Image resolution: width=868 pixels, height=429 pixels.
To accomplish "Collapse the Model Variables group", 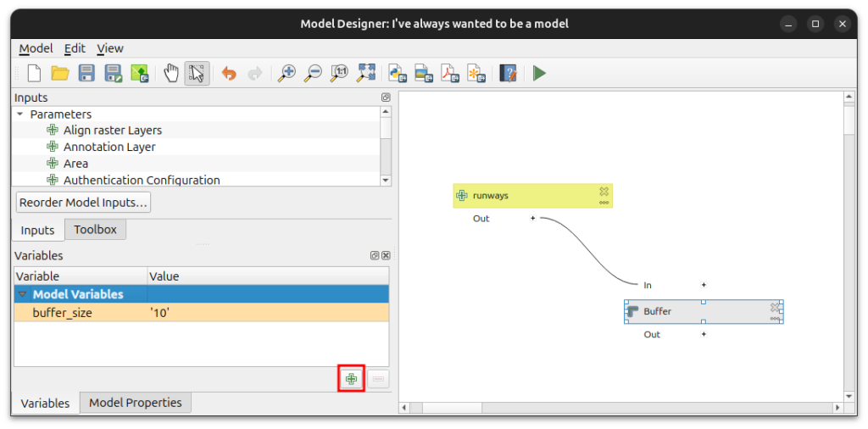I will coord(22,295).
